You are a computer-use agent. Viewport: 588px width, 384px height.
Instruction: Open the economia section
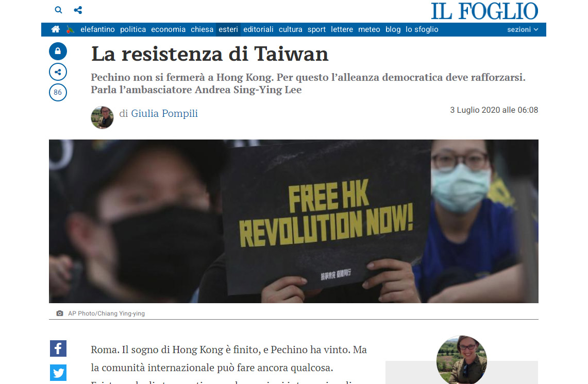tap(168, 29)
